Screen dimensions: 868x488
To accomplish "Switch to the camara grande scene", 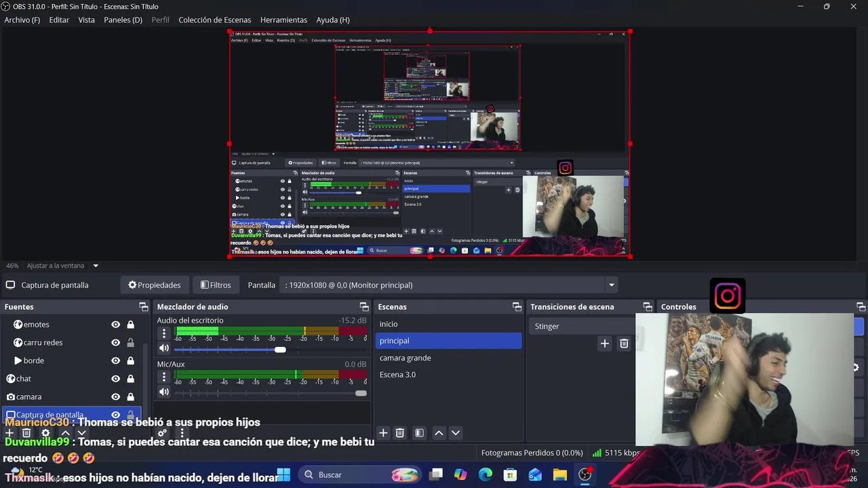I will click(x=448, y=358).
